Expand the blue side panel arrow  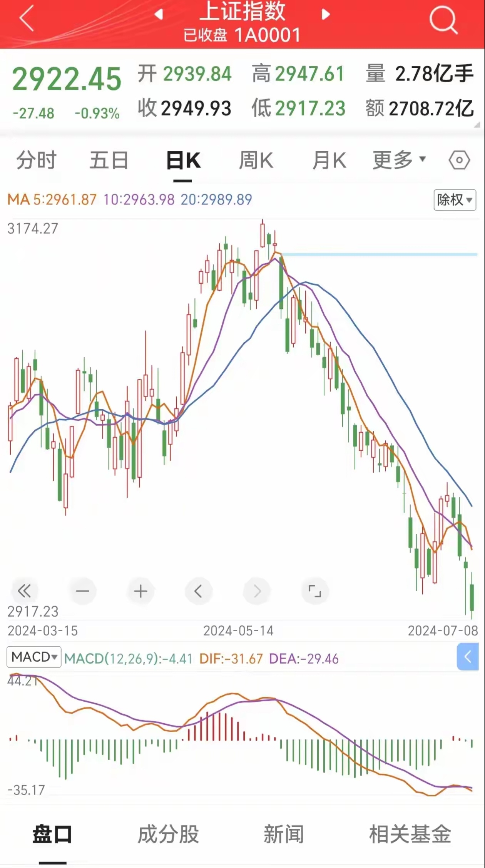468,657
